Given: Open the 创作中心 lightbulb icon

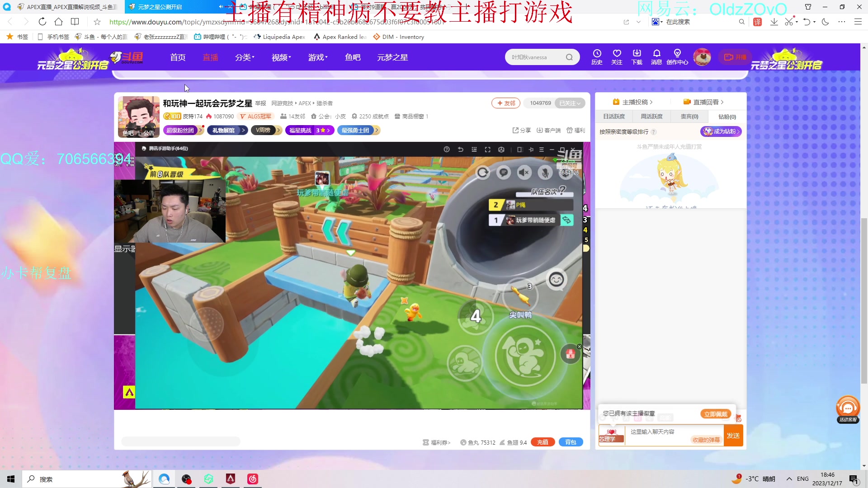Looking at the screenshot, I should (x=677, y=57).
